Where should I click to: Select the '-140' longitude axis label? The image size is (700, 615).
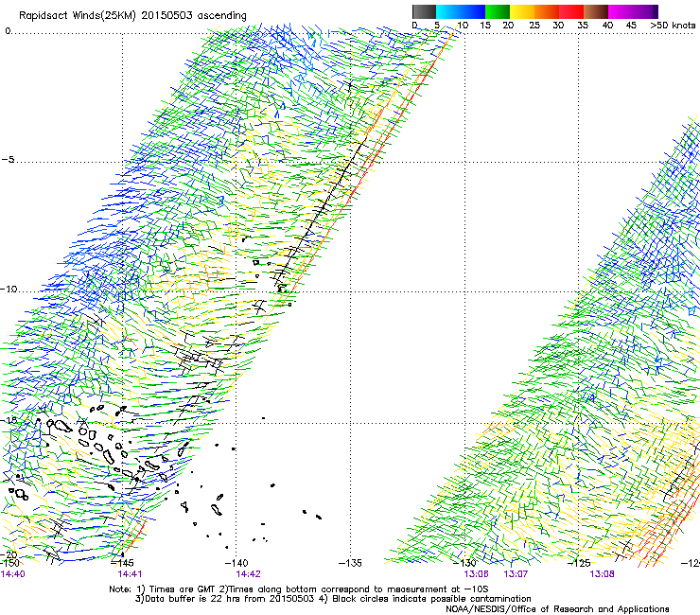tap(236, 563)
